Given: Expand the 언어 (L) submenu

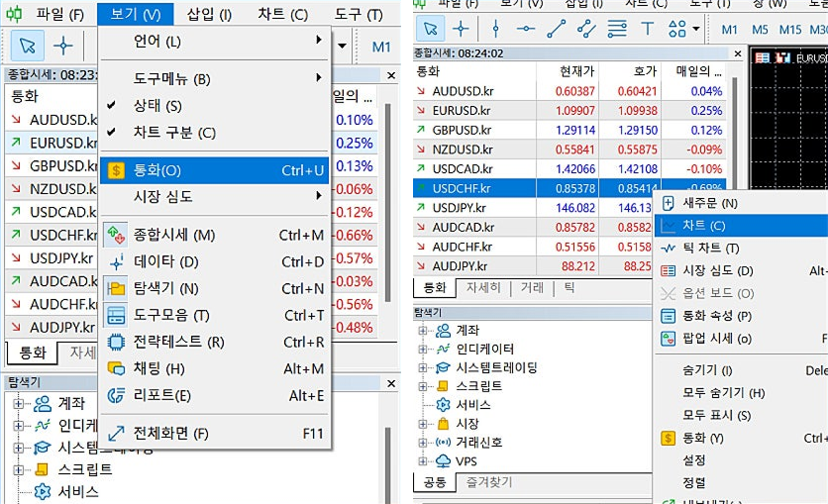Looking at the screenshot, I should point(214,41).
